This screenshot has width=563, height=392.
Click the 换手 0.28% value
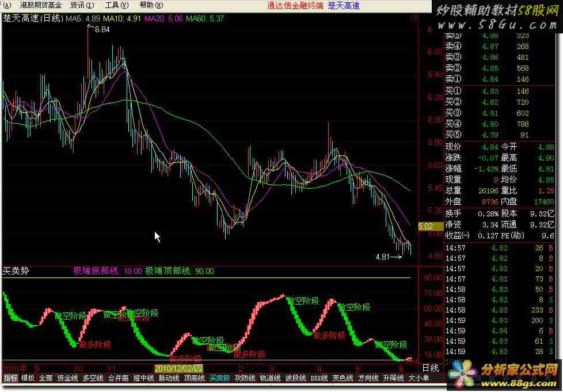point(488,214)
